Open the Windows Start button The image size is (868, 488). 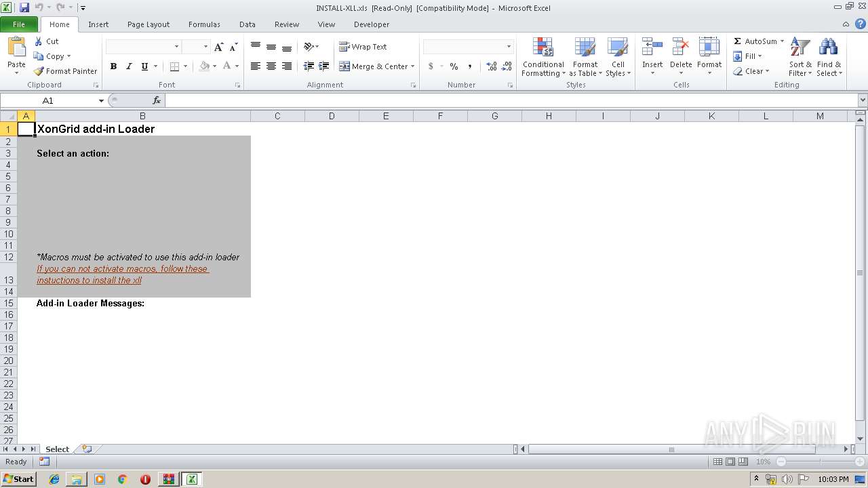tap(18, 479)
